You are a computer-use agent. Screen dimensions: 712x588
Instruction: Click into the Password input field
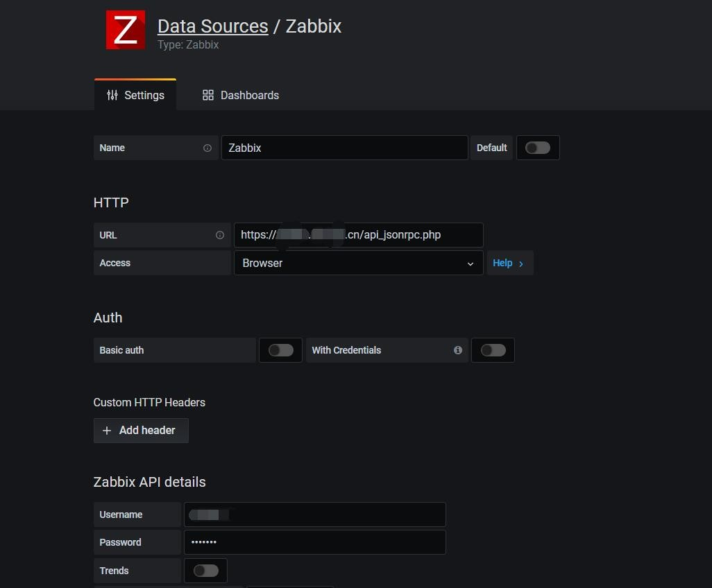[x=314, y=542]
